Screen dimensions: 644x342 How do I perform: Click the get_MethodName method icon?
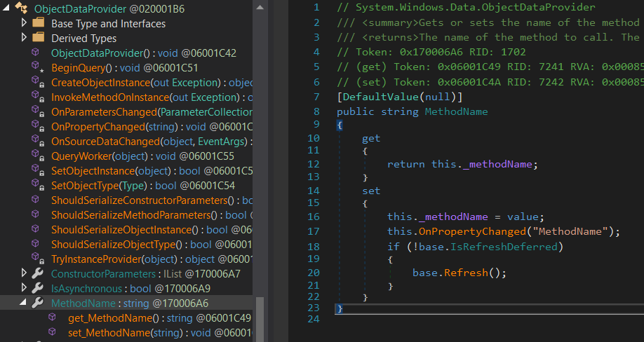tap(53, 317)
